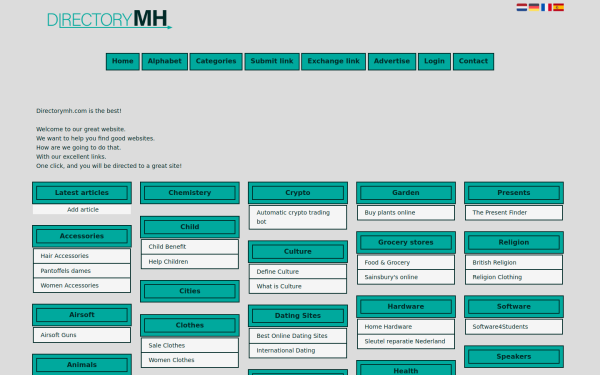Open the Contact page
This screenshot has height=375, width=600.
[x=473, y=62]
